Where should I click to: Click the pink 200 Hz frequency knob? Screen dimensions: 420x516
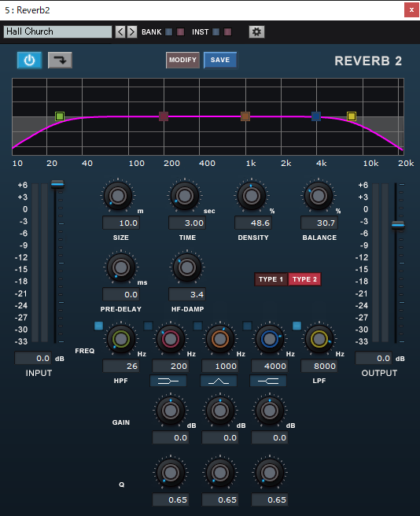click(171, 339)
